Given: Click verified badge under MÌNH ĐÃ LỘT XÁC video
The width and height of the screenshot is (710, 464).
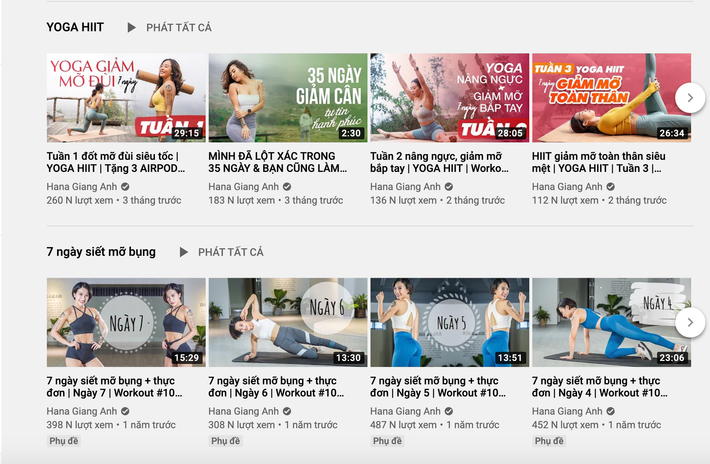Looking at the screenshot, I should tap(287, 187).
